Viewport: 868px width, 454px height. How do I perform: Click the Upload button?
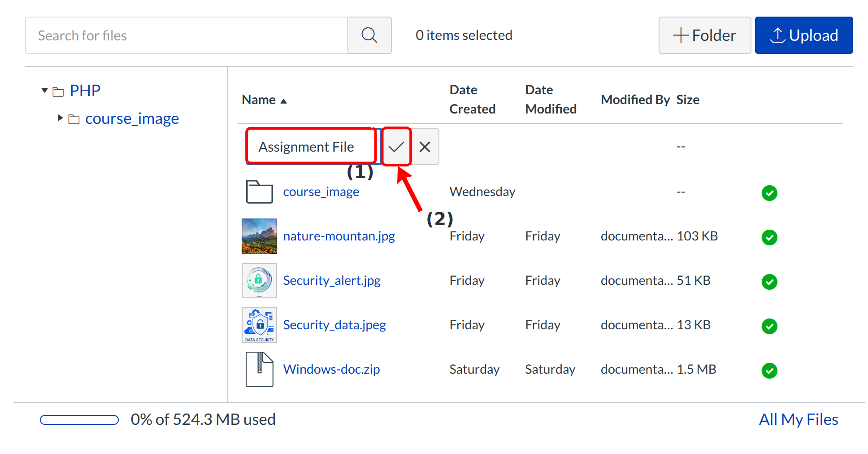(803, 35)
